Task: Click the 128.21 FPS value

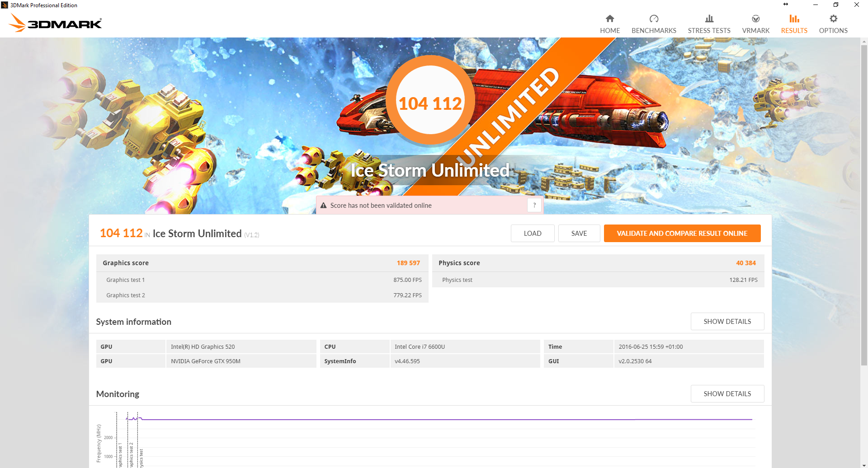Action: (743, 280)
